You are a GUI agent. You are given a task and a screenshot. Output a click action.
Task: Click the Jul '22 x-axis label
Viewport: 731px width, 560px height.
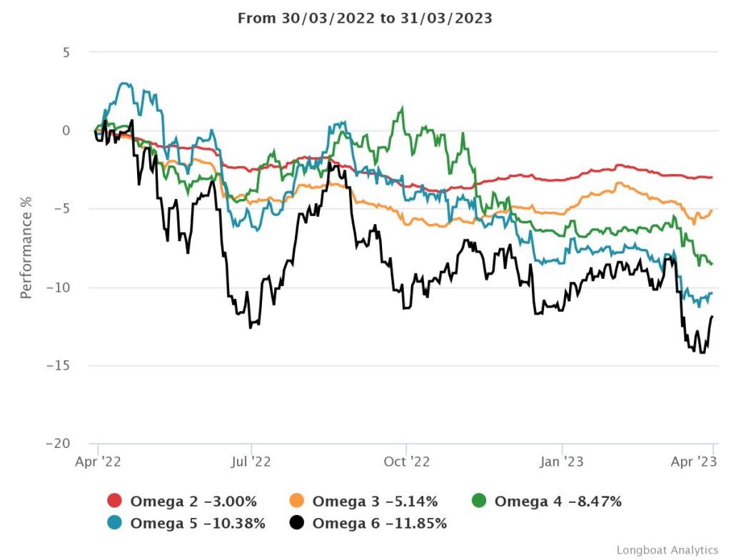click(251, 462)
